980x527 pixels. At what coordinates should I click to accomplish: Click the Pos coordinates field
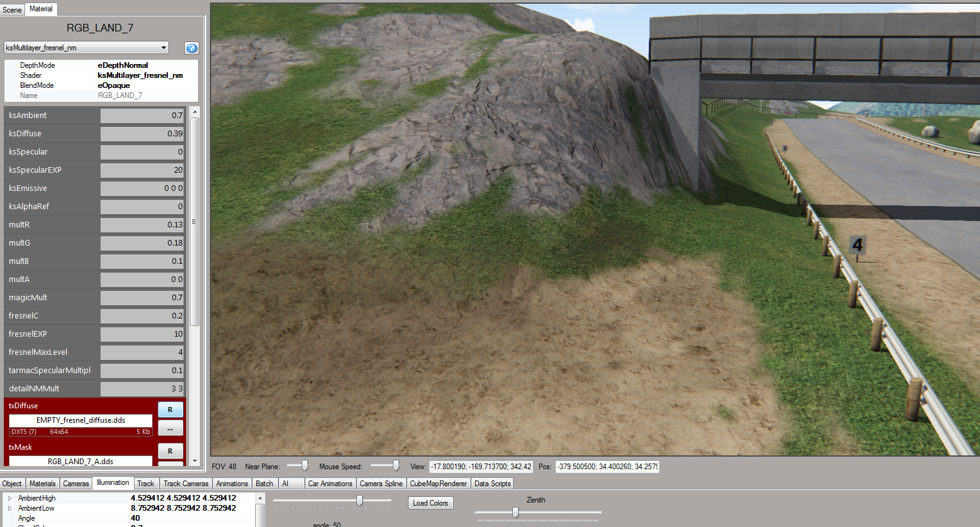(608, 467)
